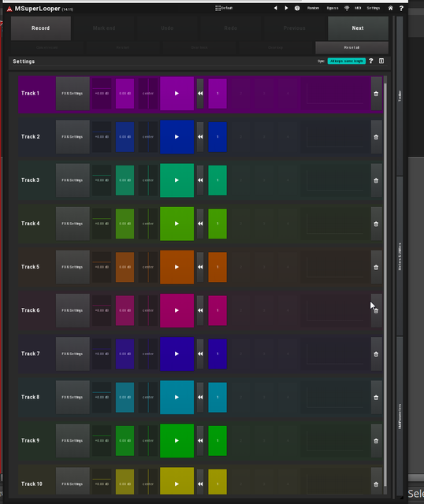Select loop 1 slot on Track 4

[x=218, y=224]
